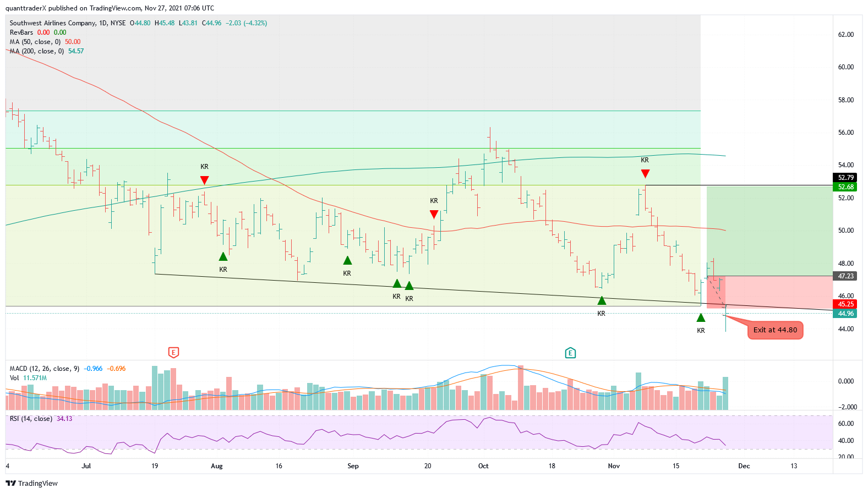The image size is (868, 493).
Task: Click the last green KR up-triangle in November
Action: tap(701, 317)
